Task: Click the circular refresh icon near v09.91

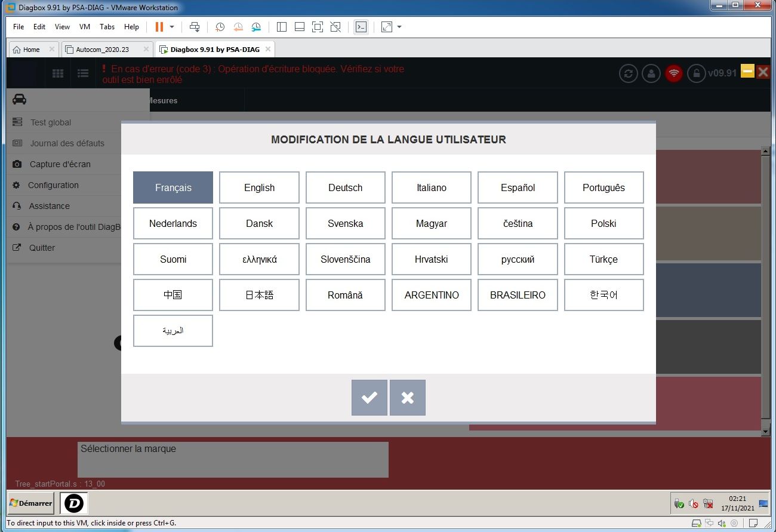Action: (x=628, y=73)
